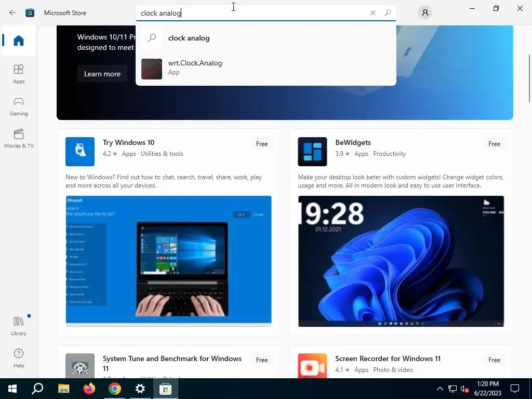
Task: Show hidden tray icons chevron
Action: click(x=440, y=389)
